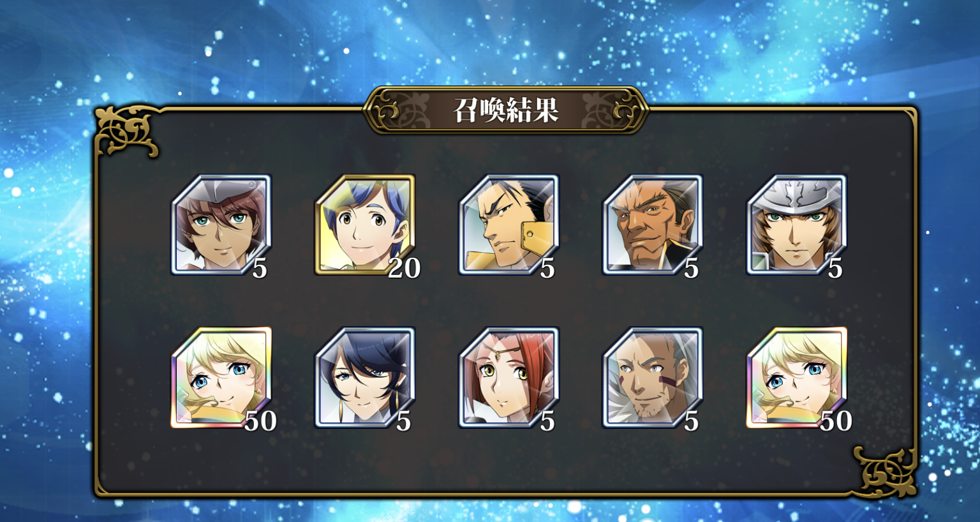Click the number 20 on gold-framed card
Image resolution: width=980 pixels, height=522 pixels.
point(405,268)
